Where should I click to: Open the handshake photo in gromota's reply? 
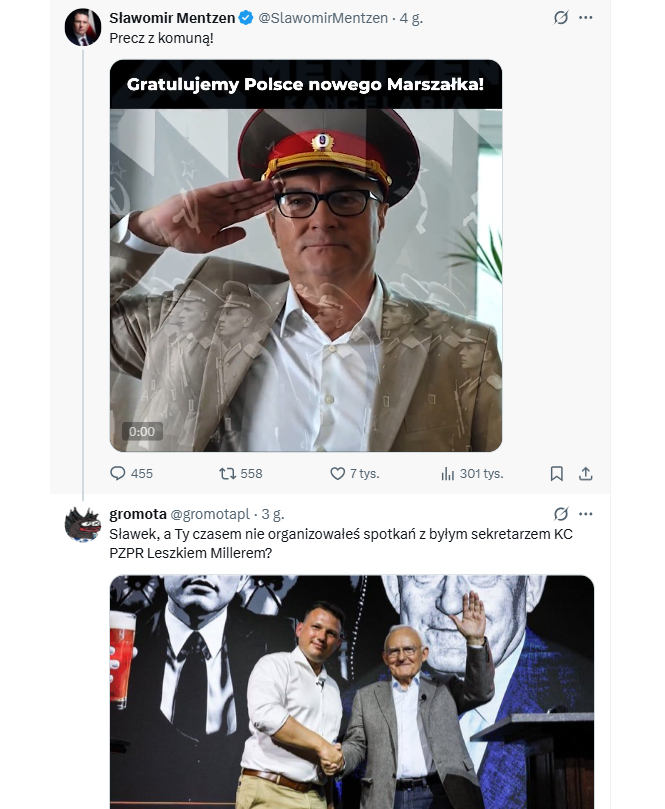351,692
